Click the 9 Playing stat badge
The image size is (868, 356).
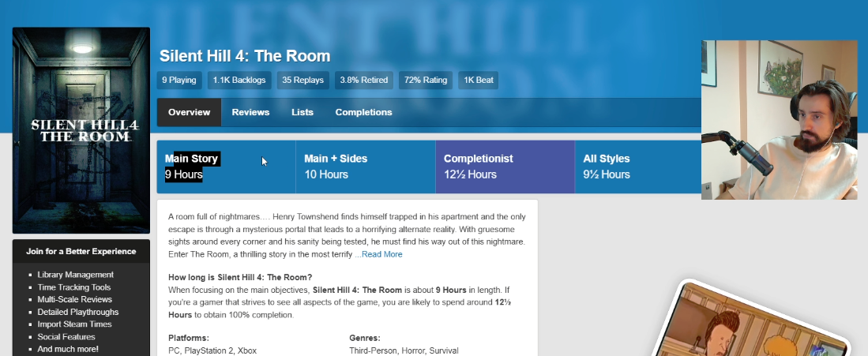tap(178, 81)
